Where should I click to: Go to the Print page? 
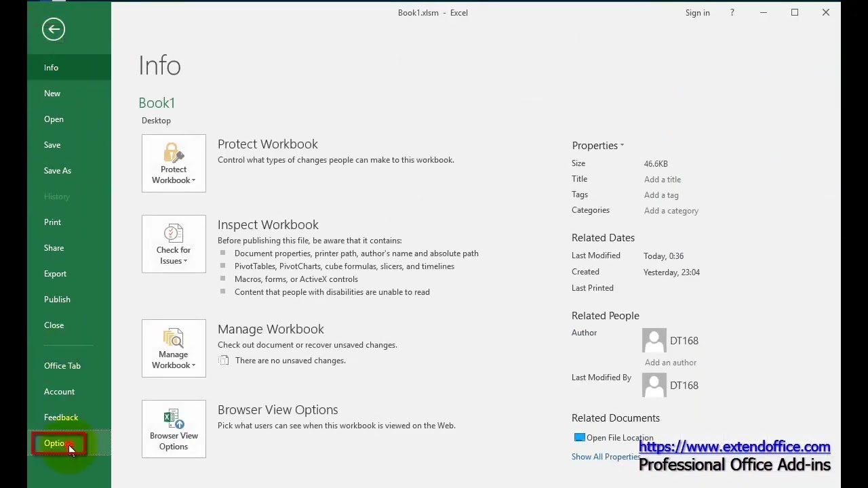click(69, 222)
